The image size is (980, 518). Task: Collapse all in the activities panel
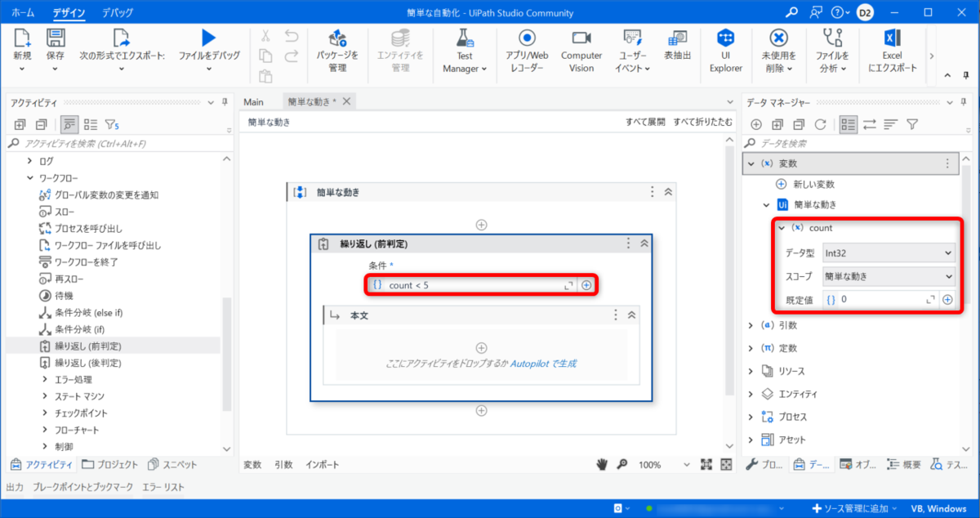pos(41,124)
